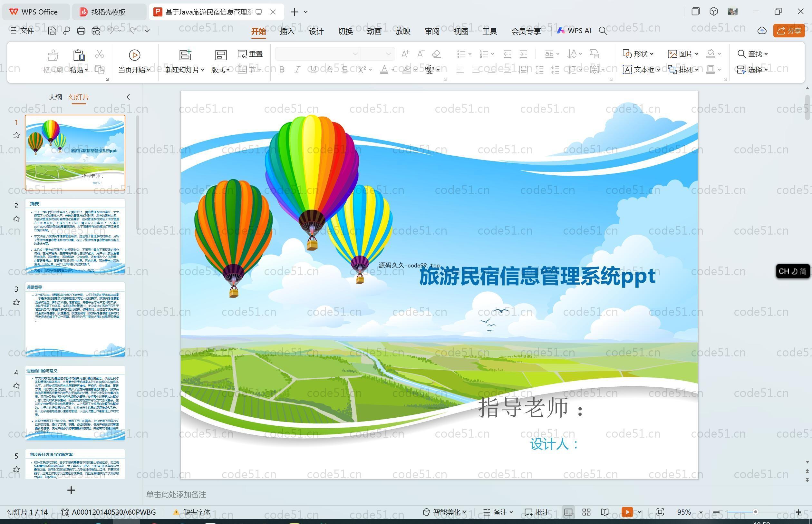812x524 pixels.
Task: Increase font size icon
Action: pos(405,54)
